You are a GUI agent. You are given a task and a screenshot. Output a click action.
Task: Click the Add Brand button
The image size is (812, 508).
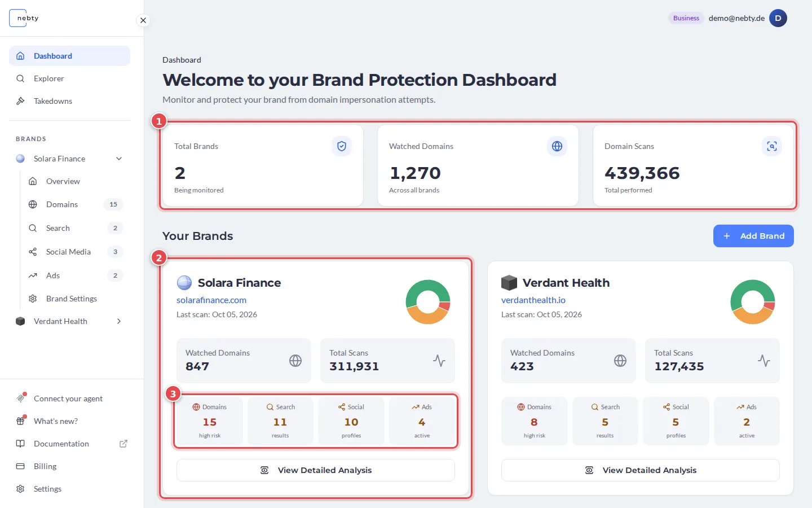tap(753, 236)
